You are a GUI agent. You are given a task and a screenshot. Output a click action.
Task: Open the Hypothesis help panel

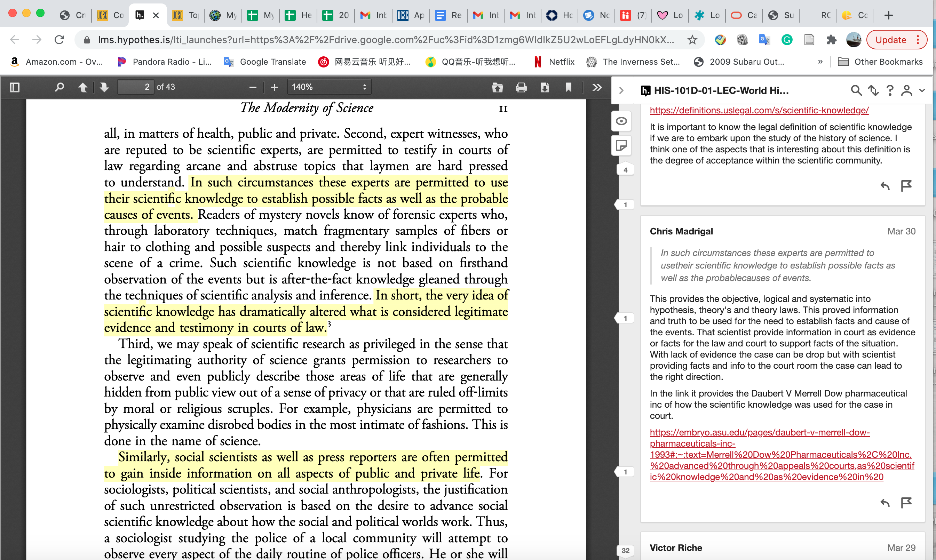tap(890, 90)
